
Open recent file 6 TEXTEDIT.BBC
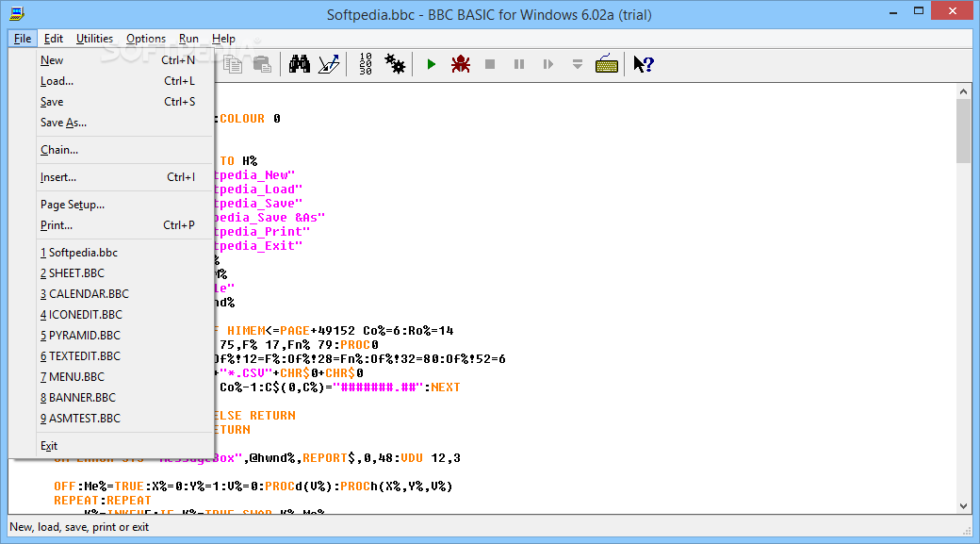pyautogui.click(x=118, y=355)
